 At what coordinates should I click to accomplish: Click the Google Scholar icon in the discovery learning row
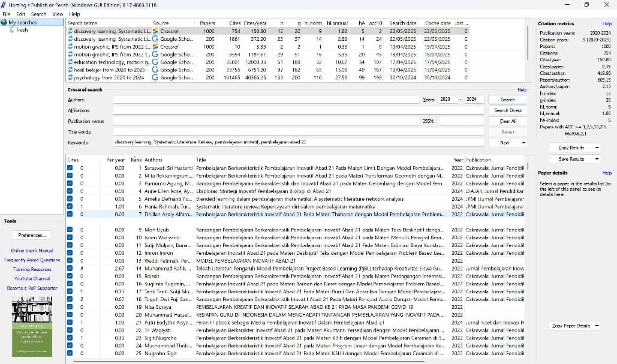155,39
